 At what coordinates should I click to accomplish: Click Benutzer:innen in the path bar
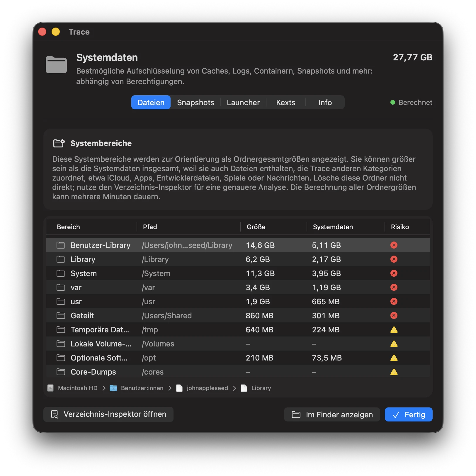[x=137, y=388]
